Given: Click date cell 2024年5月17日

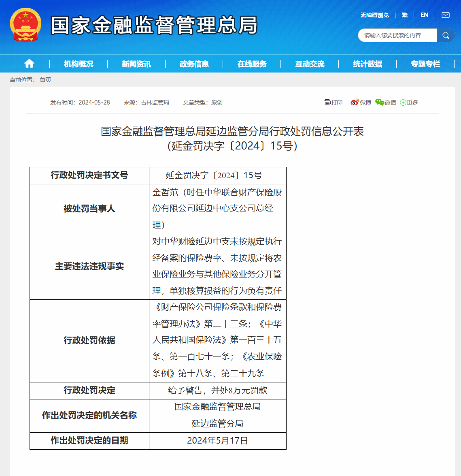Looking at the screenshot, I should 218,441.
